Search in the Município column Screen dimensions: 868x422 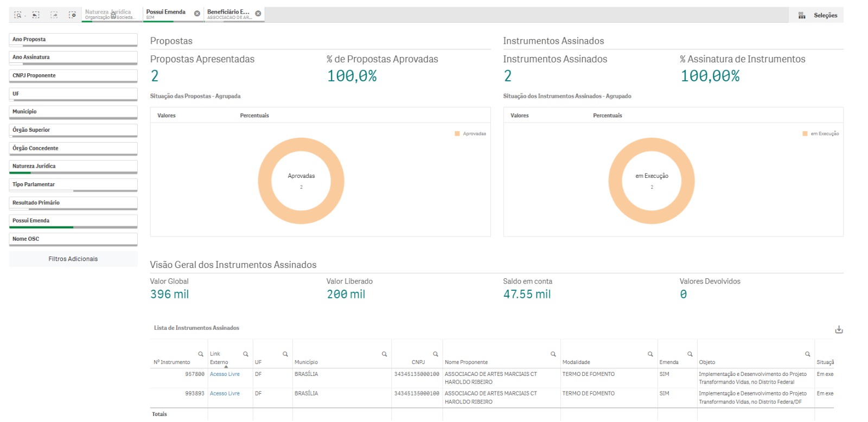click(384, 354)
